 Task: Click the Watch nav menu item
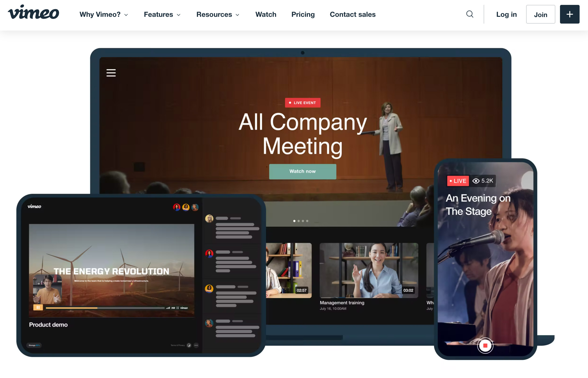point(266,14)
